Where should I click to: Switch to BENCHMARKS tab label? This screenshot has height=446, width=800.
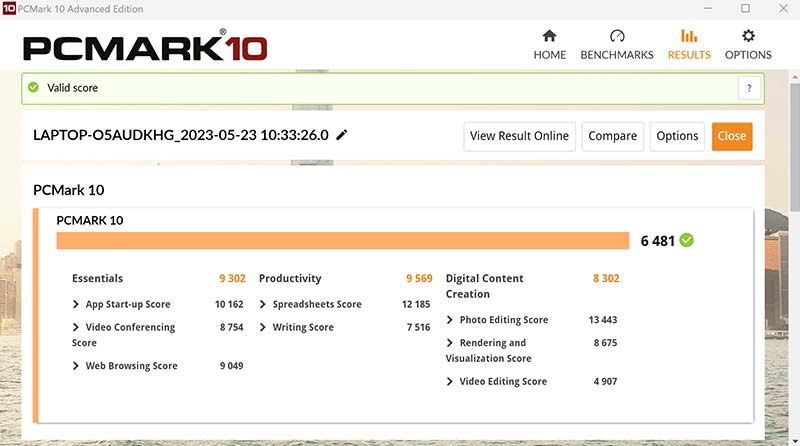(x=617, y=55)
